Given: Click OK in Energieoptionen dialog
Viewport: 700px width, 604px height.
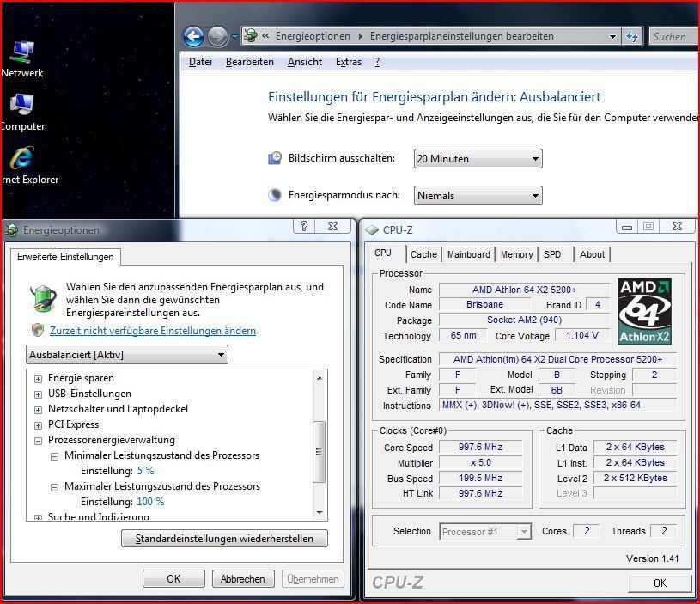Looking at the screenshot, I should point(173,579).
